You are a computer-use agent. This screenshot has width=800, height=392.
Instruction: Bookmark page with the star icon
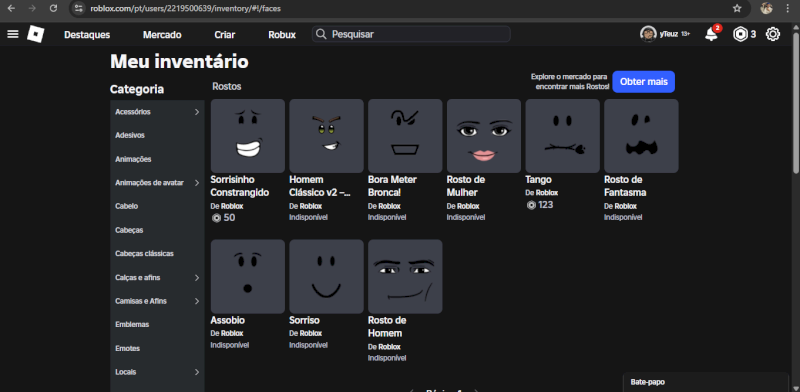737,8
